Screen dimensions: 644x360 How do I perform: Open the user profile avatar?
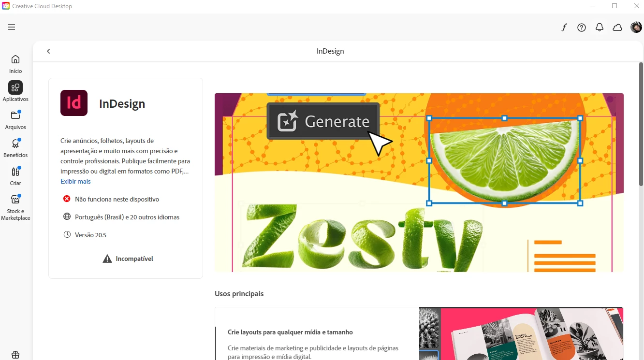pos(636,28)
